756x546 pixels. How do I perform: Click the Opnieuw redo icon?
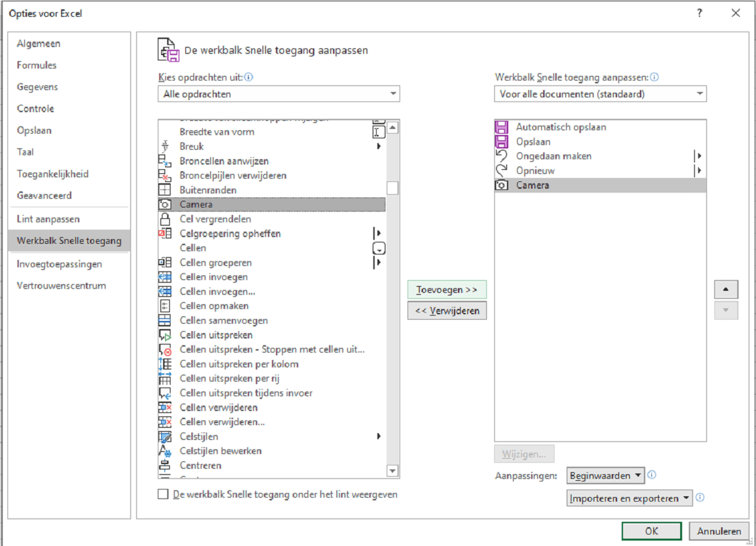coord(502,171)
